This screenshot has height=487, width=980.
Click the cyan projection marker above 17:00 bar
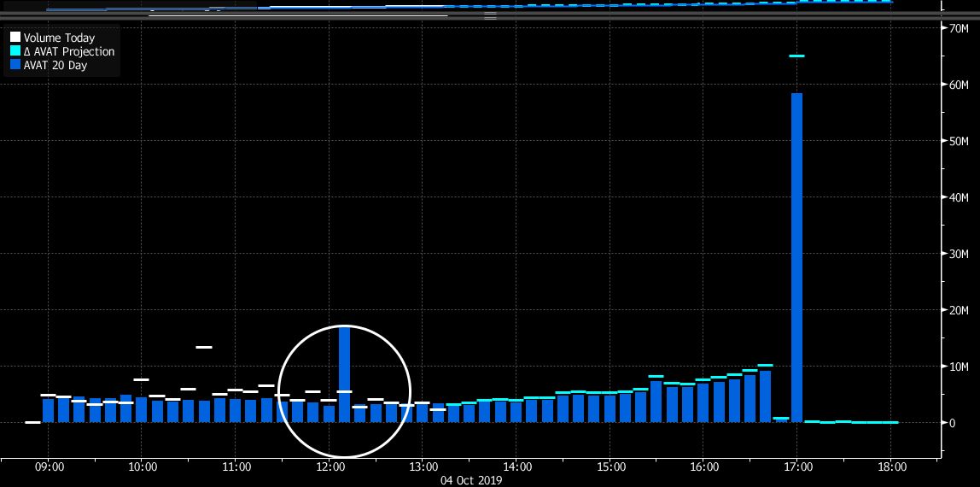[796, 56]
